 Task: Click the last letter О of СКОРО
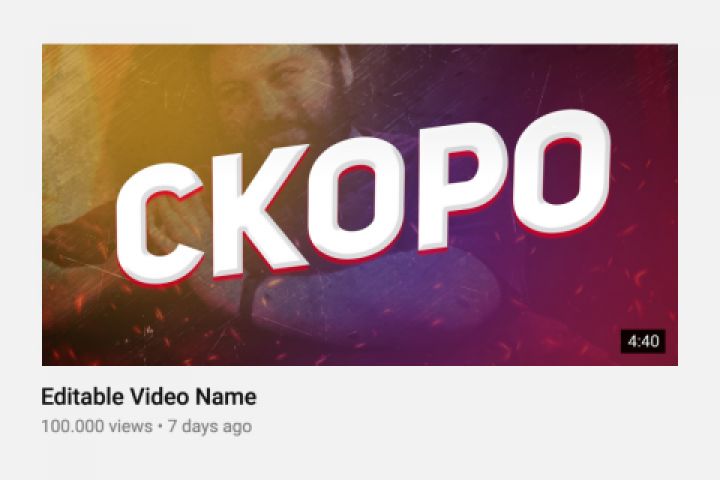pyautogui.click(x=562, y=171)
